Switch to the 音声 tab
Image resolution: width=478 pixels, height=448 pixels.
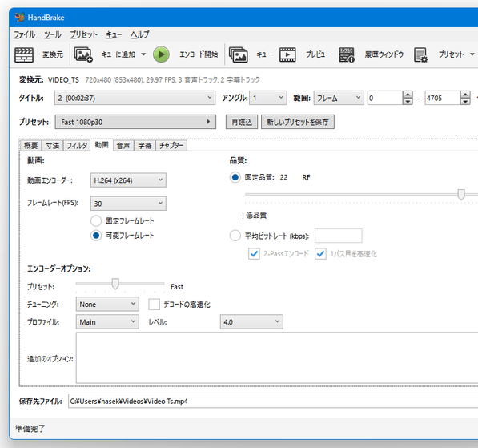[x=123, y=146]
